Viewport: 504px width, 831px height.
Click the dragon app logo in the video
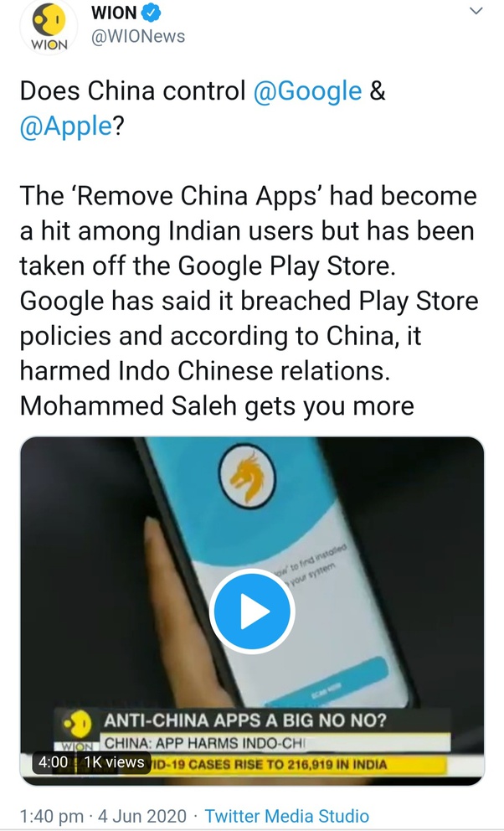click(247, 477)
